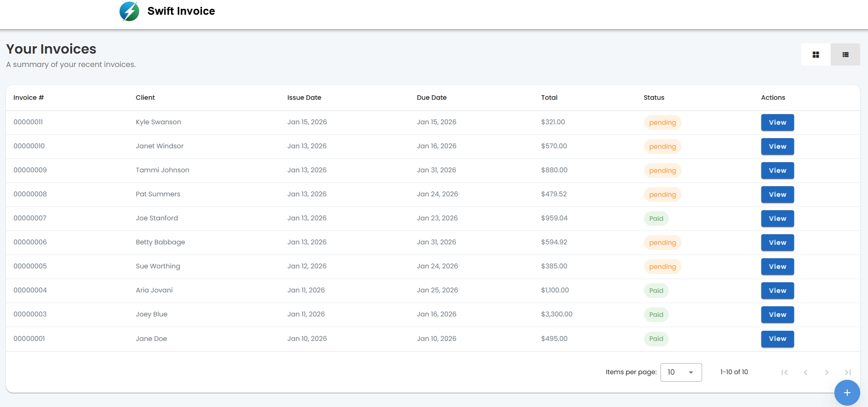The width and height of the screenshot is (868, 407).
Task: Click the total $3,300.00
Action: tap(557, 314)
